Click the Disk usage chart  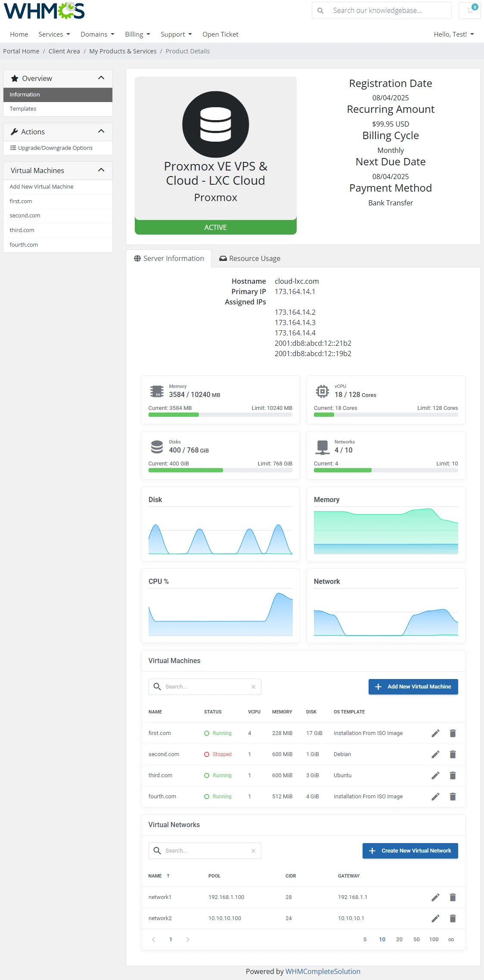(220, 530)
